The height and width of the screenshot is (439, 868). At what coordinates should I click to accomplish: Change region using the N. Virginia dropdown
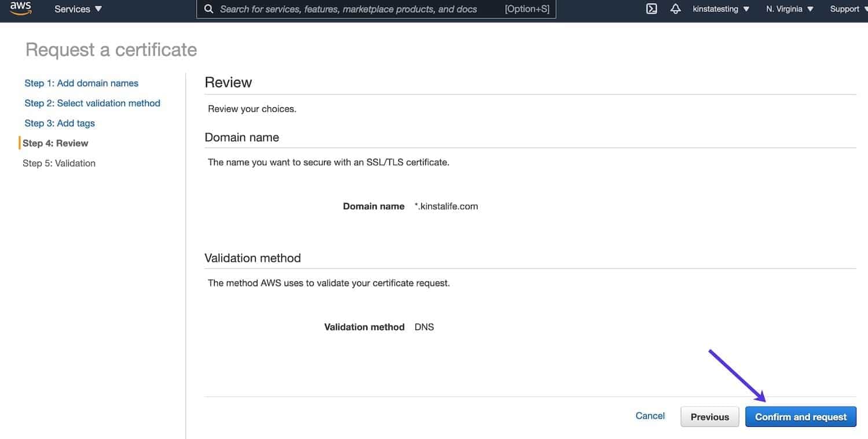(788, 9)
